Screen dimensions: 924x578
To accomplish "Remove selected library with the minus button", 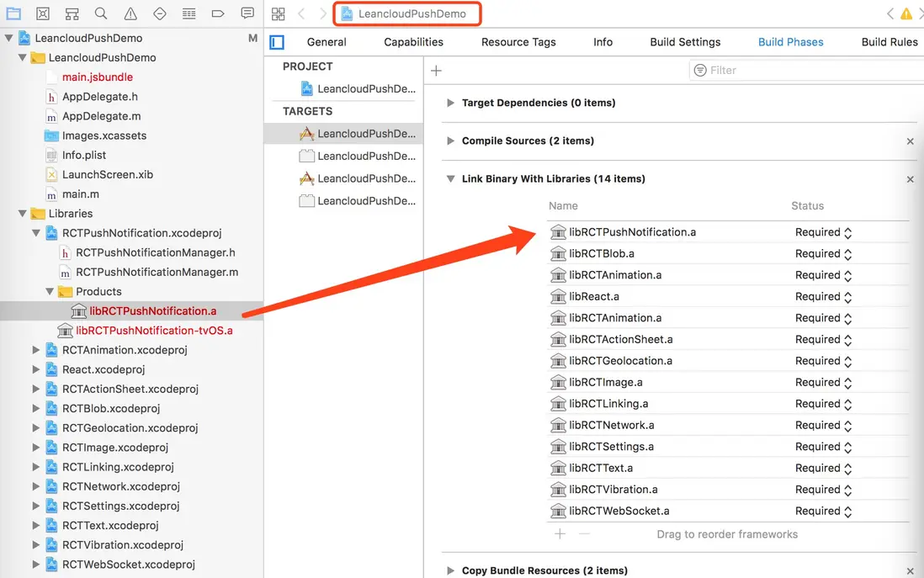I will (584, 533).
